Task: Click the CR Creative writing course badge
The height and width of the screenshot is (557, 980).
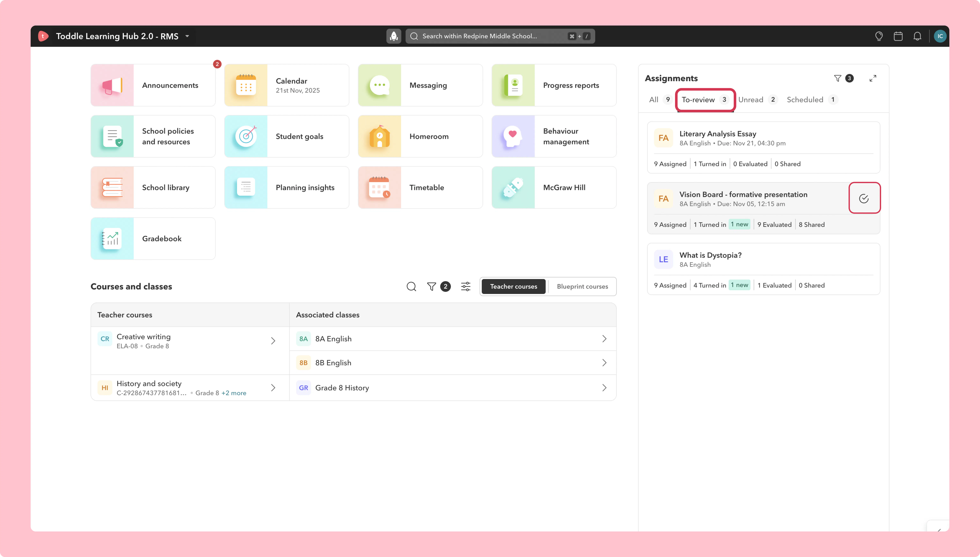Action: 105,339
